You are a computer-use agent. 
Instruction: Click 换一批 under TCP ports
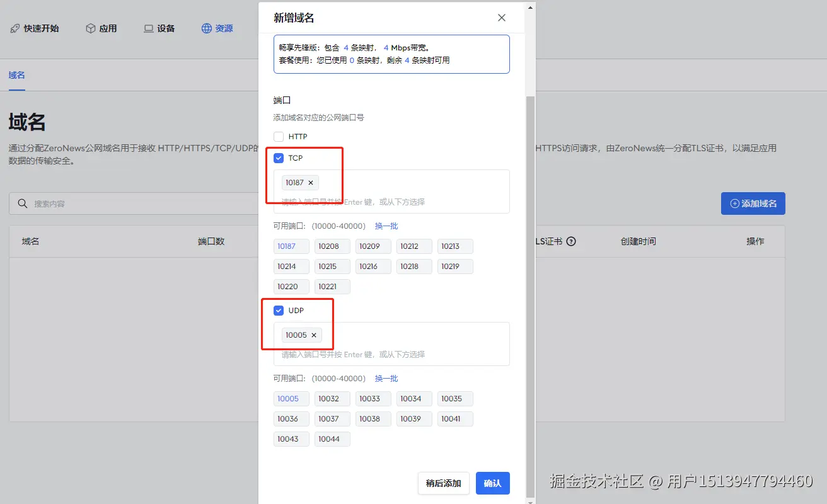[386, 226]
